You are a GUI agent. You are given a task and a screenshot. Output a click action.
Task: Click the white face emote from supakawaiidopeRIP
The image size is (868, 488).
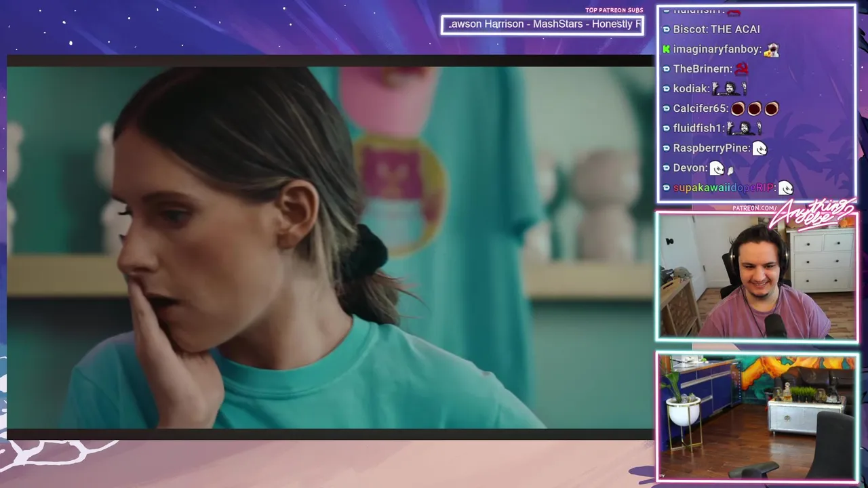785,188
